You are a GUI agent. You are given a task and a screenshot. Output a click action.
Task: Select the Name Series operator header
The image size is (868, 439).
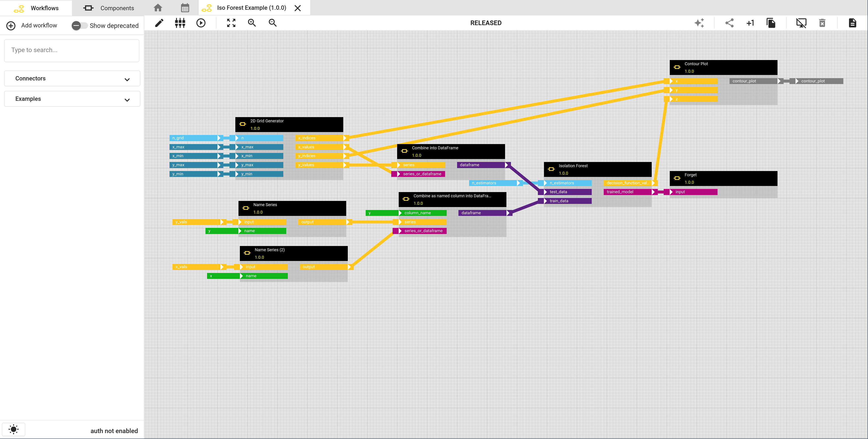tap(292, 209)
